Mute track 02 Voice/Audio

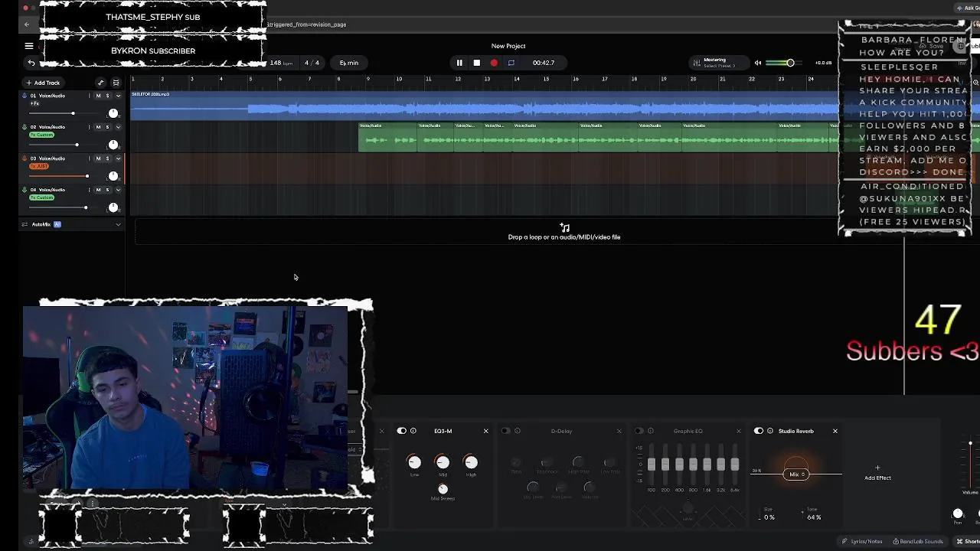pyautogui.click(x=98, y=127)
